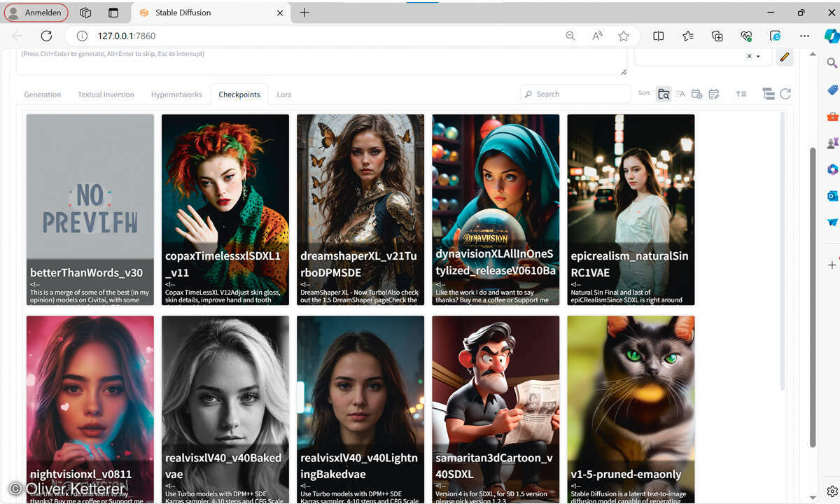Screen dimensions: 840x504
Task: View site information icon in address bar
Action: [82, 36]
